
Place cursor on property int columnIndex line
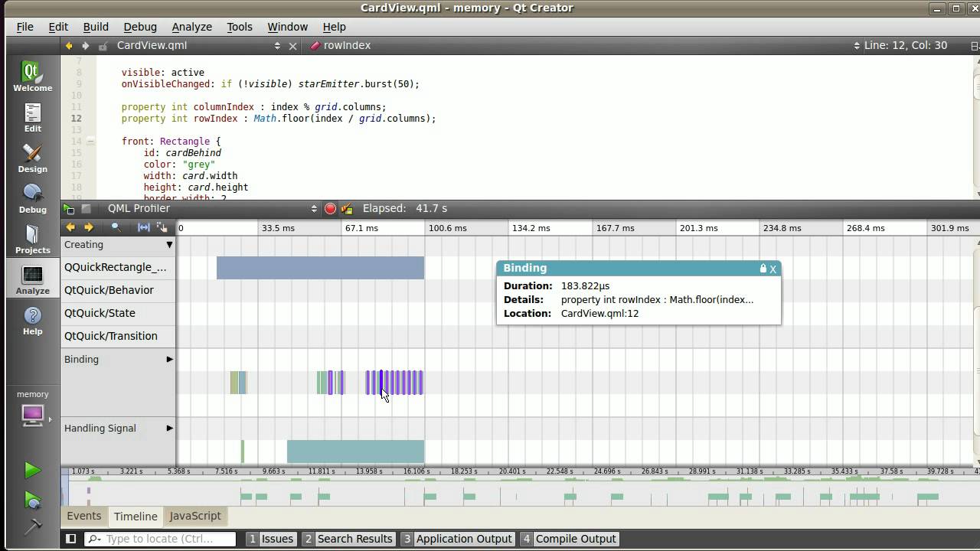click(x=253, y=107)
